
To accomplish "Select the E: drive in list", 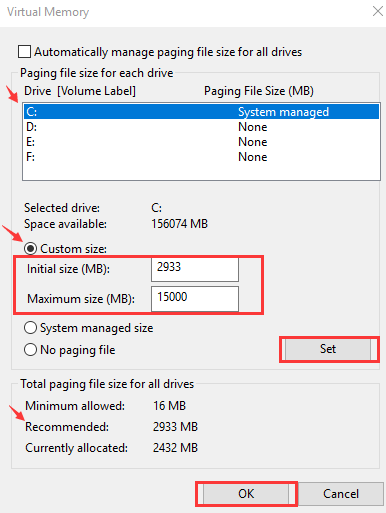I will pyautogui.click(x=201, y=142).
